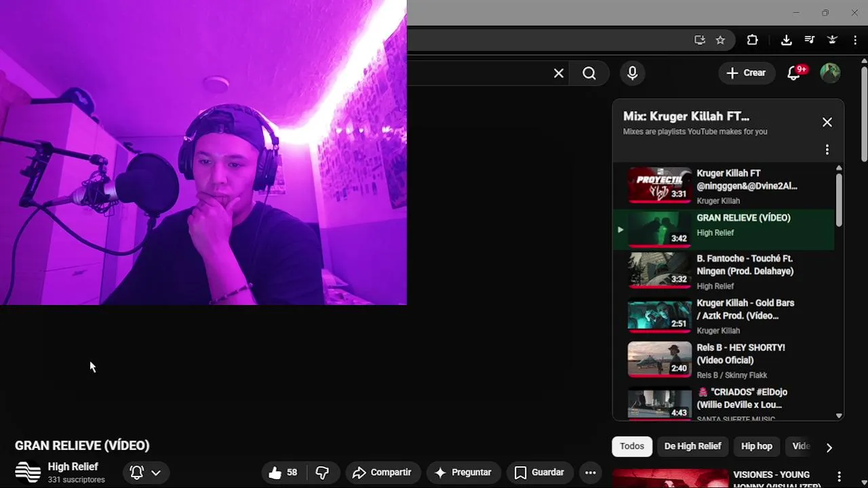Open options for VISIONES - YOUNG video
The image size is (868, 488).
(x=839, y=476)
